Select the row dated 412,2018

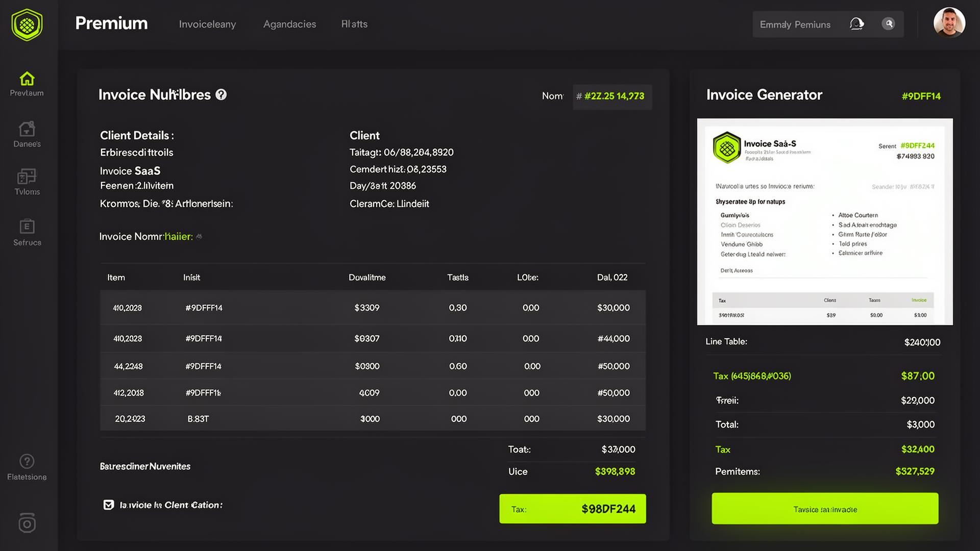coord(373,393)
